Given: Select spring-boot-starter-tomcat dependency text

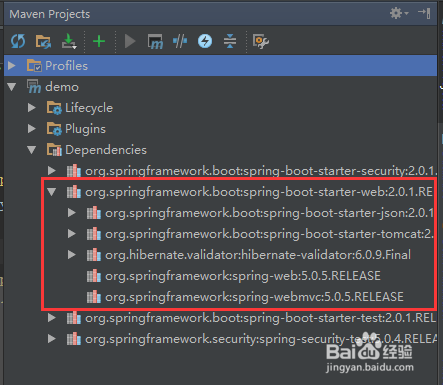Looking at the screenshot, I should point(269,234).
